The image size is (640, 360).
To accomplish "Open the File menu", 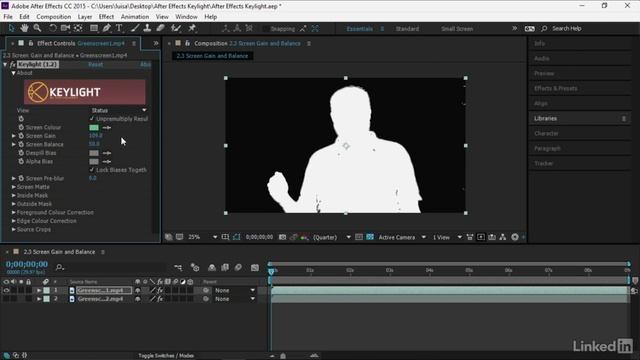I will click(x=8, y=17).
